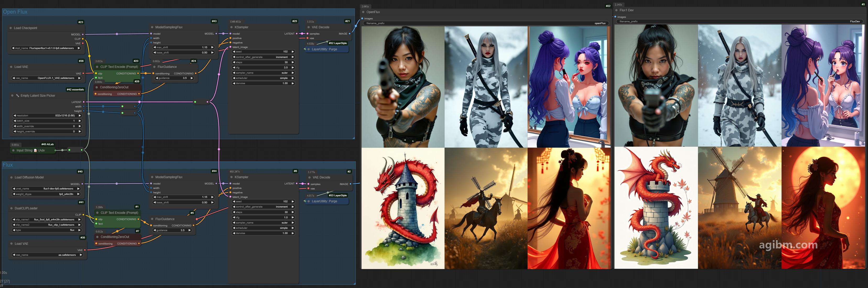Open the ckpt_name combo in Load Checkpoint
Viewport: 868px width, 288px height.
pyautogui.click(x=46, y=48)
